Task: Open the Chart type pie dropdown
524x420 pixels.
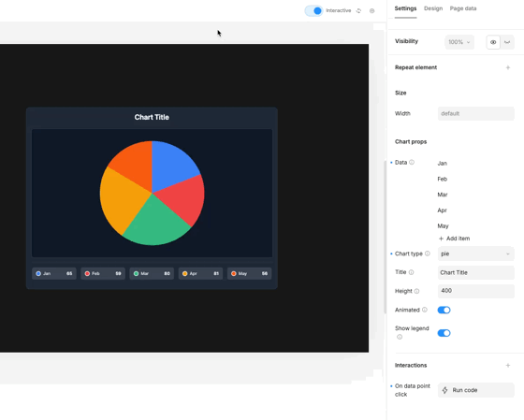Action: point(476,253)
